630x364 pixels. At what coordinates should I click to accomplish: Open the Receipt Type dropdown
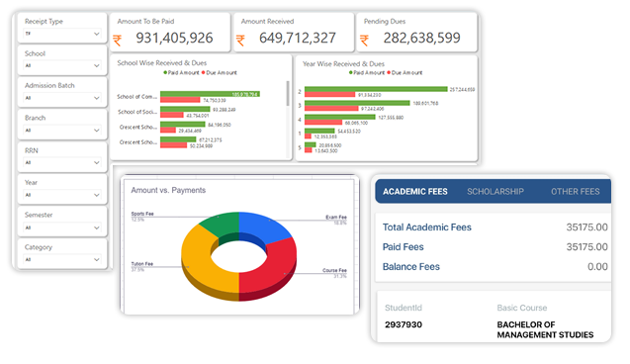point(62,34)
